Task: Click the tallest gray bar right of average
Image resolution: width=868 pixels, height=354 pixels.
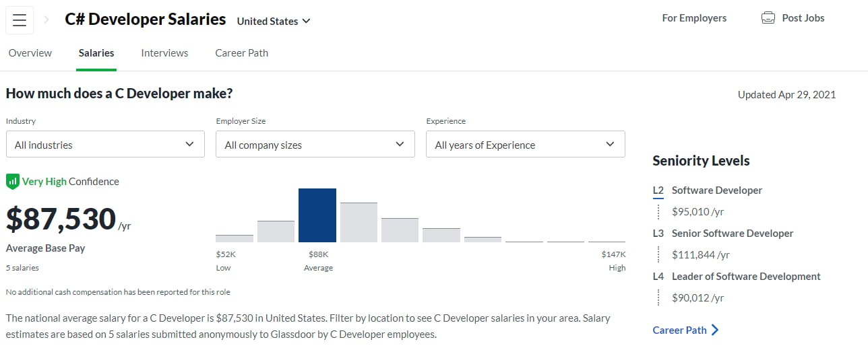Action: pyautogui.click(x=359, y=222)
